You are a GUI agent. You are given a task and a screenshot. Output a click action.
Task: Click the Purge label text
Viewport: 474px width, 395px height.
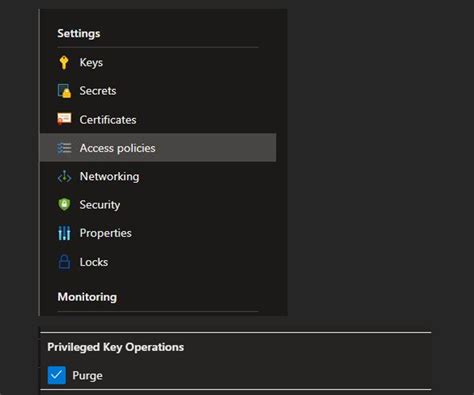[87, 376]
